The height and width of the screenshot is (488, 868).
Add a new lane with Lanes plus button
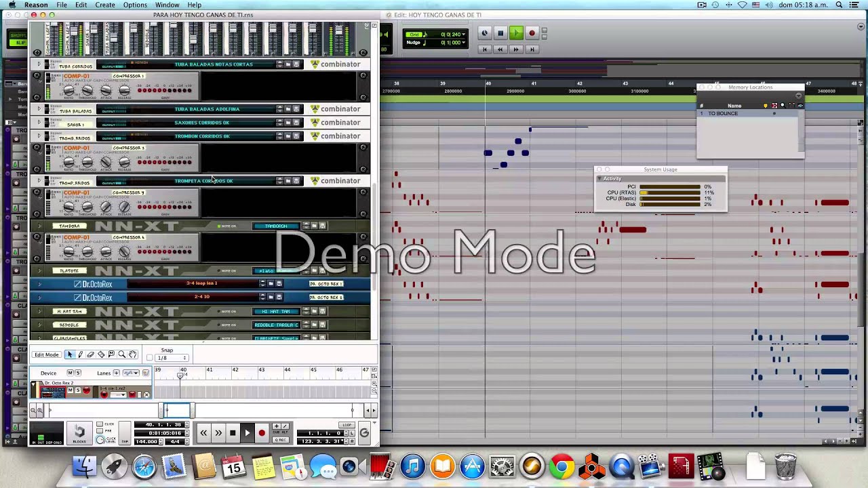[x=116, y=373]
